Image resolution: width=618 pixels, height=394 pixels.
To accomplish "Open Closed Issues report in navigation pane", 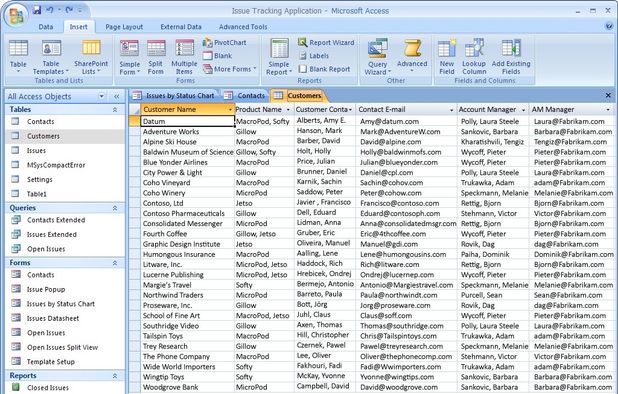I will (x=48, y=388).
